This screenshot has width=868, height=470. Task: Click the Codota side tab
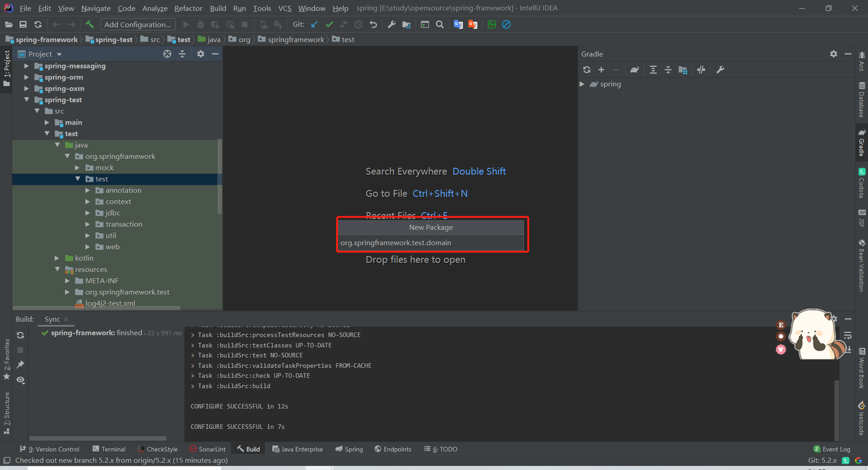(862, 183)
